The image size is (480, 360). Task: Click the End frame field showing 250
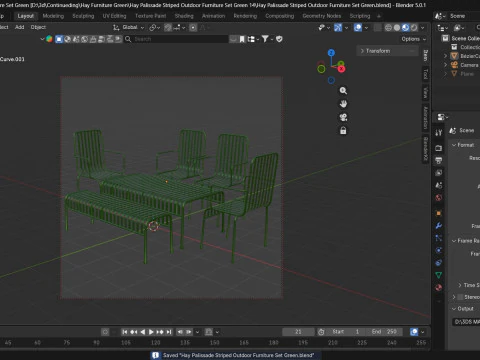pyautogui.click(x=384, y=332)
